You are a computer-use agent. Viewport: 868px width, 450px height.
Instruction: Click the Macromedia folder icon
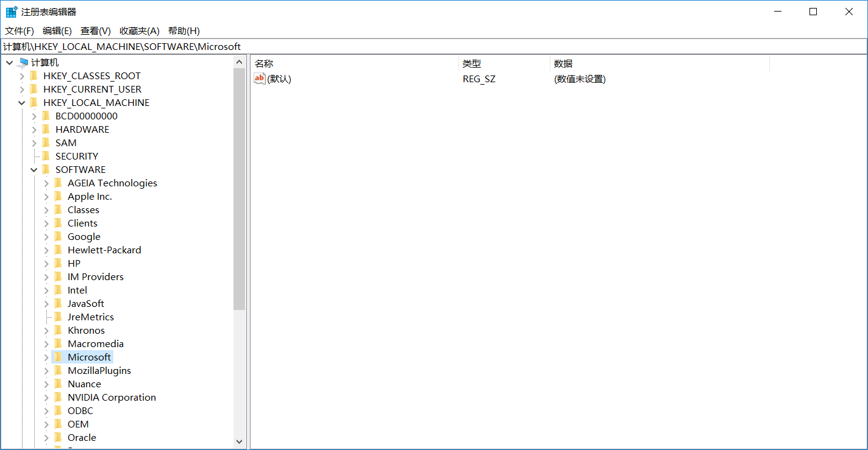pyautogui.click(x=59, y=343)
